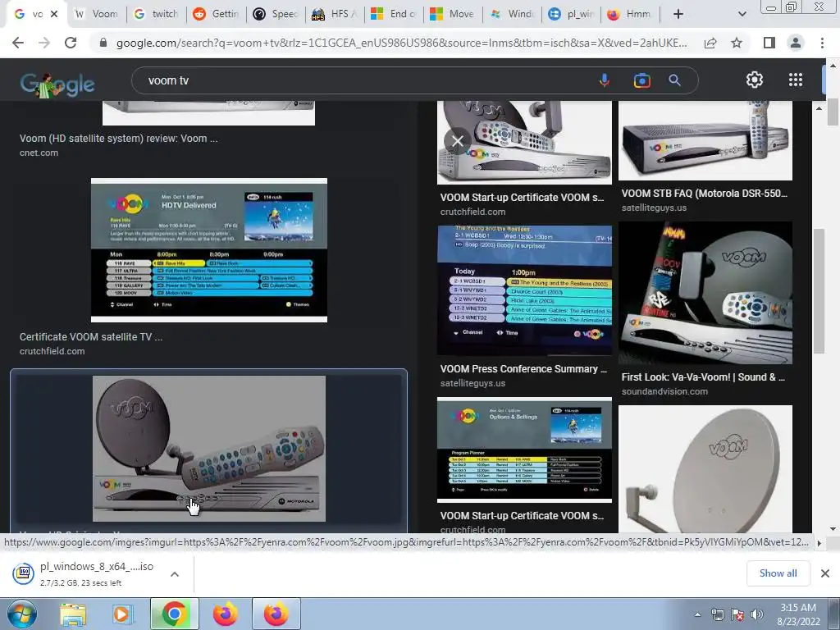Open Young and the Restless guide thumbnail
The image size is (840, 630).
(524, 290)
